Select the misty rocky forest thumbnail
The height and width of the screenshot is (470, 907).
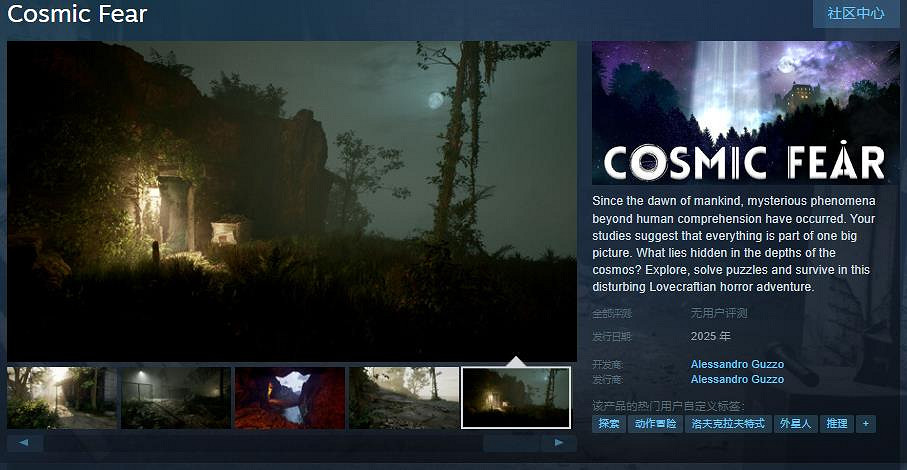403,397
